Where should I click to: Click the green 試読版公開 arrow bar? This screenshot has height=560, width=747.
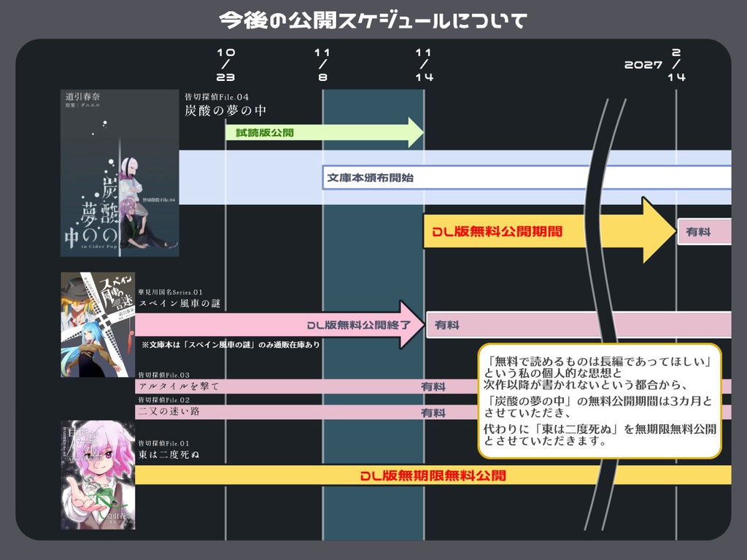point(325,133)
